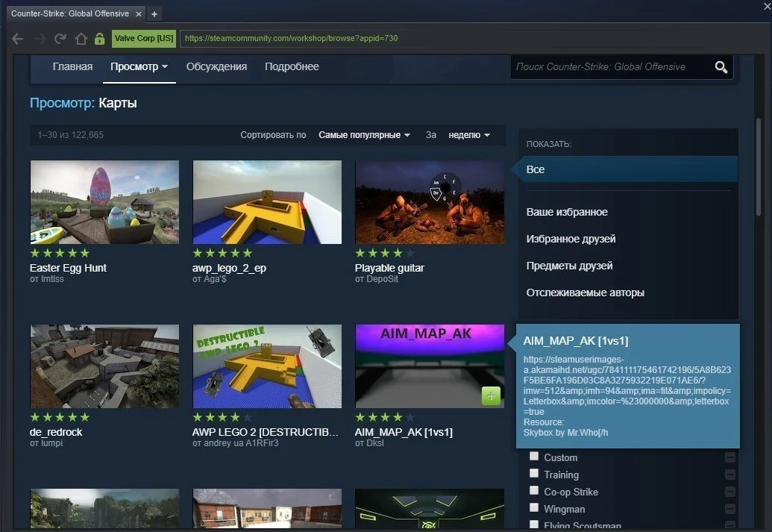Click the Valve Corp [US] certificate badge
This screenshot has height=532, width=772.
(144, 38)
